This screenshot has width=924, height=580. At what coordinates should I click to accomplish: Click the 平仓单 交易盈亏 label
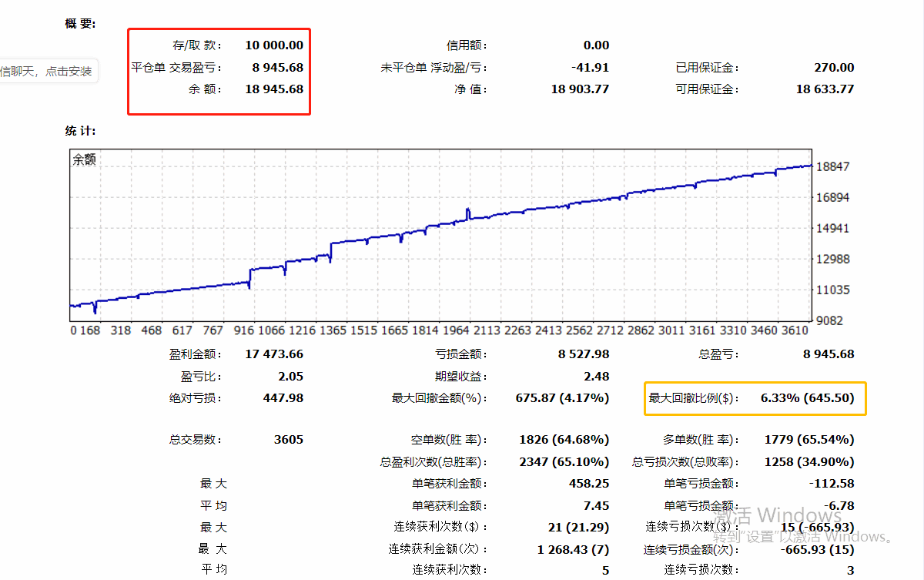(x=177, y=68)
